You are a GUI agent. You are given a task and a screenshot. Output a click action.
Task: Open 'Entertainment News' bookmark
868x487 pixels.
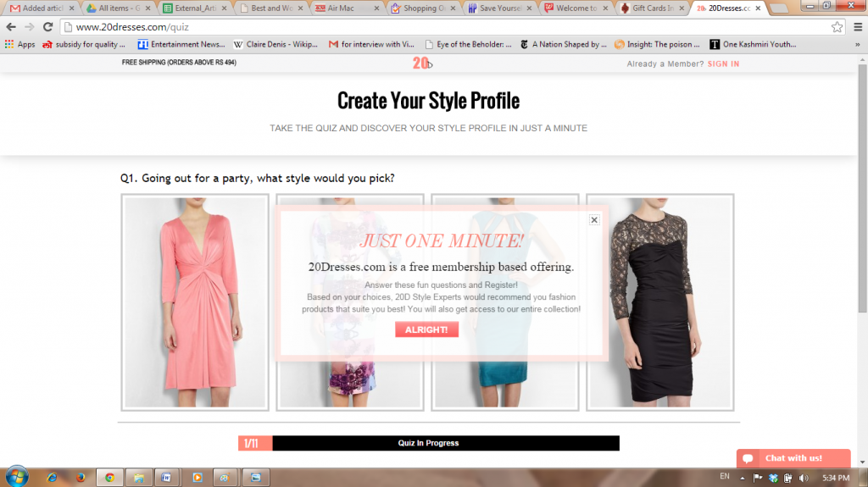(181, 44)
